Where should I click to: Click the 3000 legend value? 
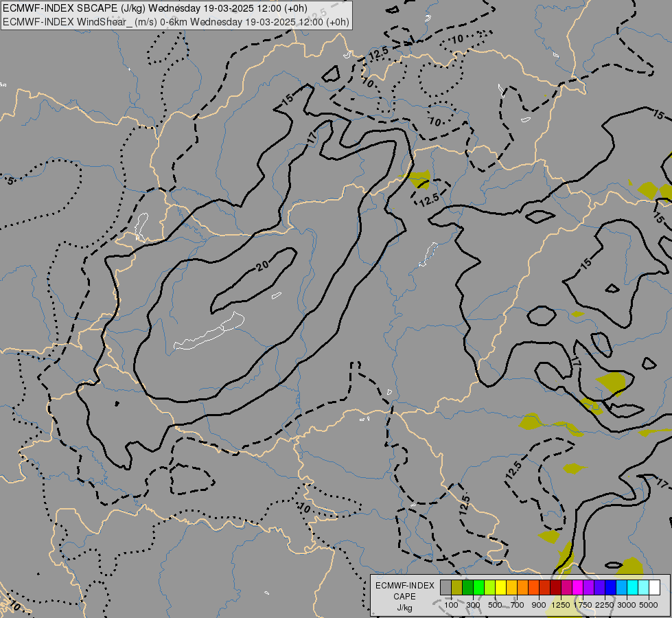click(x=627, y=605)
